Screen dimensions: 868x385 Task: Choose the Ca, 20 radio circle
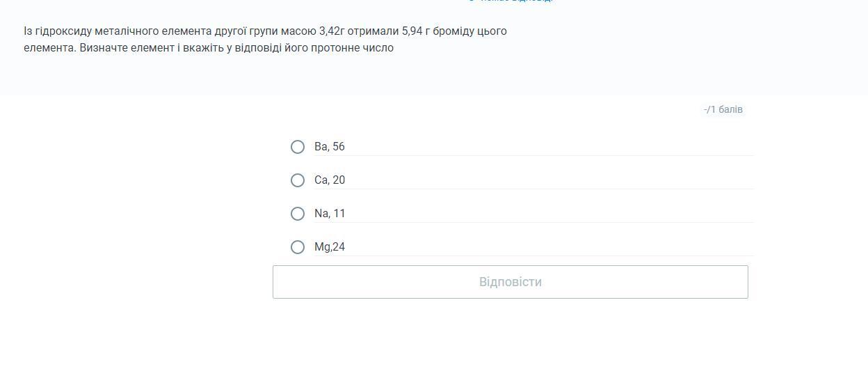(298, 180)
